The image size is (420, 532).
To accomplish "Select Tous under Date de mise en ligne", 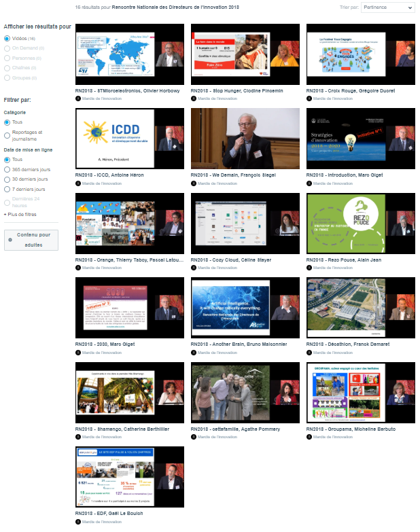I will [x=7, y=160].
